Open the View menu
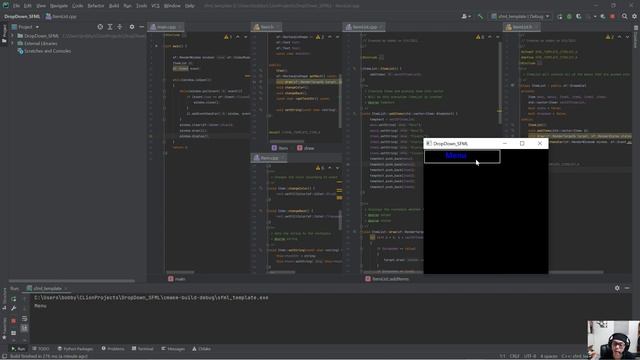The height and width of the screenshot is (360, 640). (x=41, y=6)
